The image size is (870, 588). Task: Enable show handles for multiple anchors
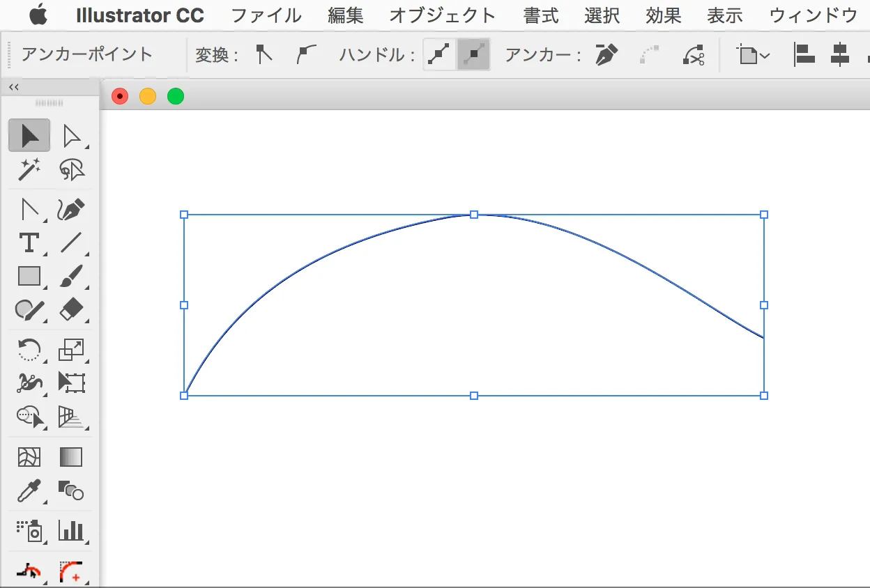(439, 54)
